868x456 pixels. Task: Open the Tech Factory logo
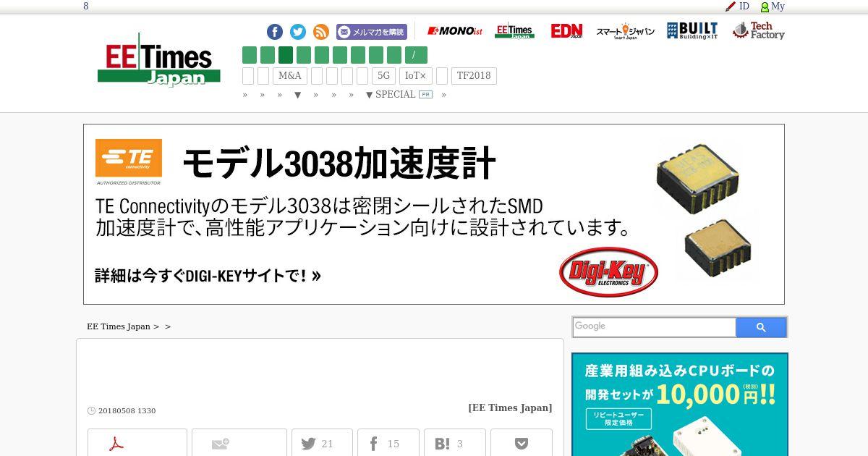[x=758, y=31]
